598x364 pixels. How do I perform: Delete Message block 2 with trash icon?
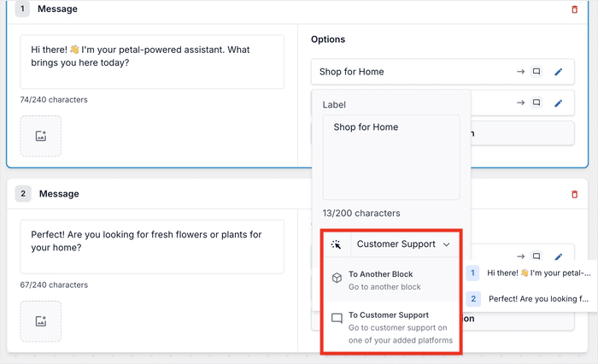coord(574,194)
